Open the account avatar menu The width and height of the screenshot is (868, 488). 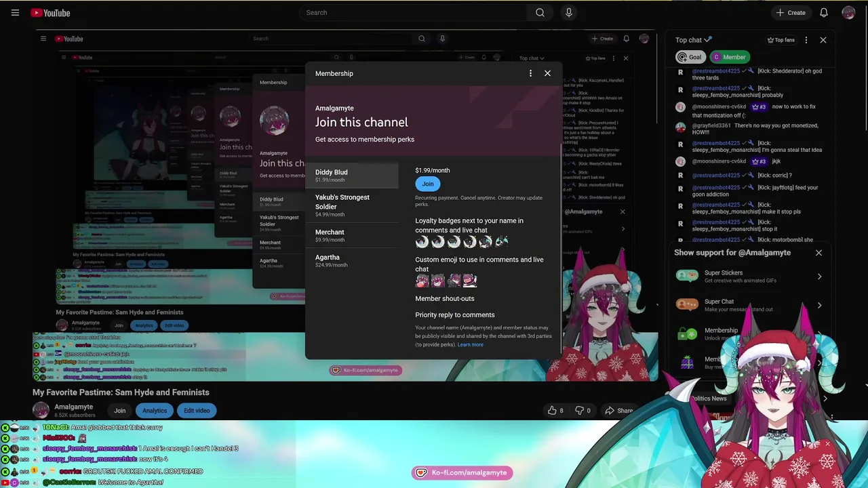(848, 12)
